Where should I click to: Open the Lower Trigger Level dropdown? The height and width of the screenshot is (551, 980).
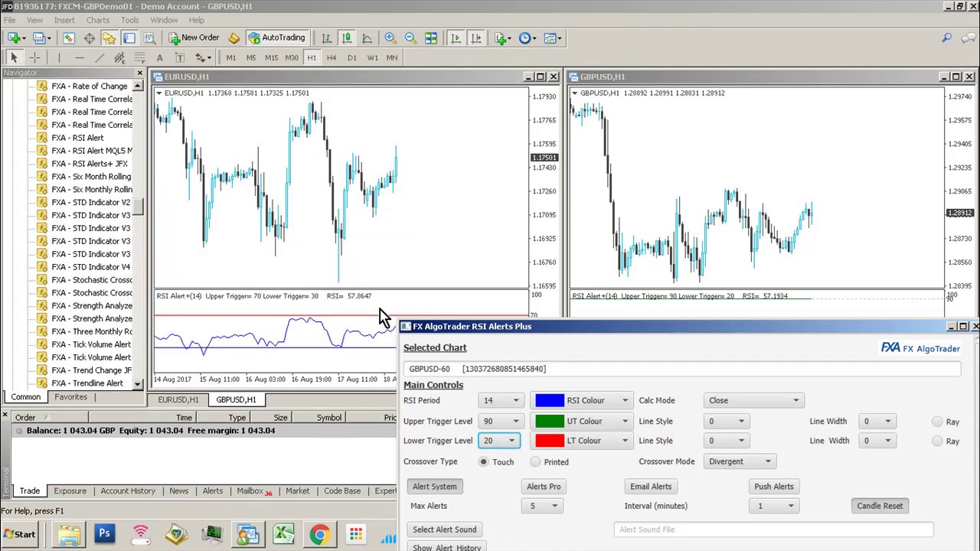click(x=500, y=441)
